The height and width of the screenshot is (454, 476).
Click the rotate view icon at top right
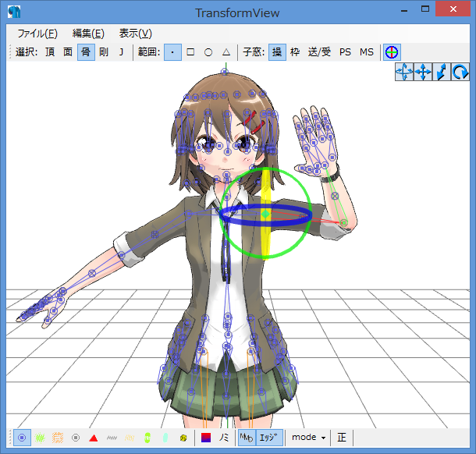460,73
